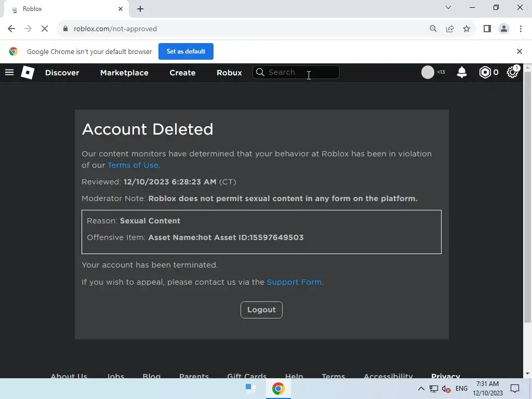
Task: Click the Asset ID:15597649503 text
Action: tap(259, 237)
